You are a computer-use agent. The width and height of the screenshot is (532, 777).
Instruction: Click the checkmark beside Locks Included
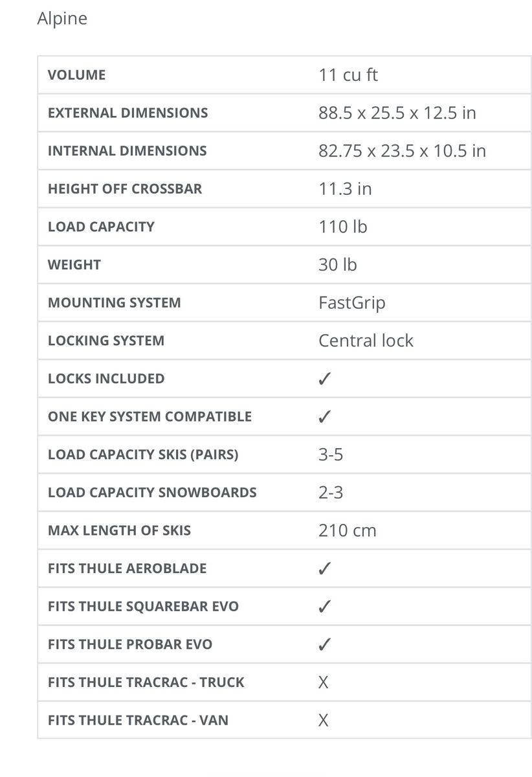point(325,379)
